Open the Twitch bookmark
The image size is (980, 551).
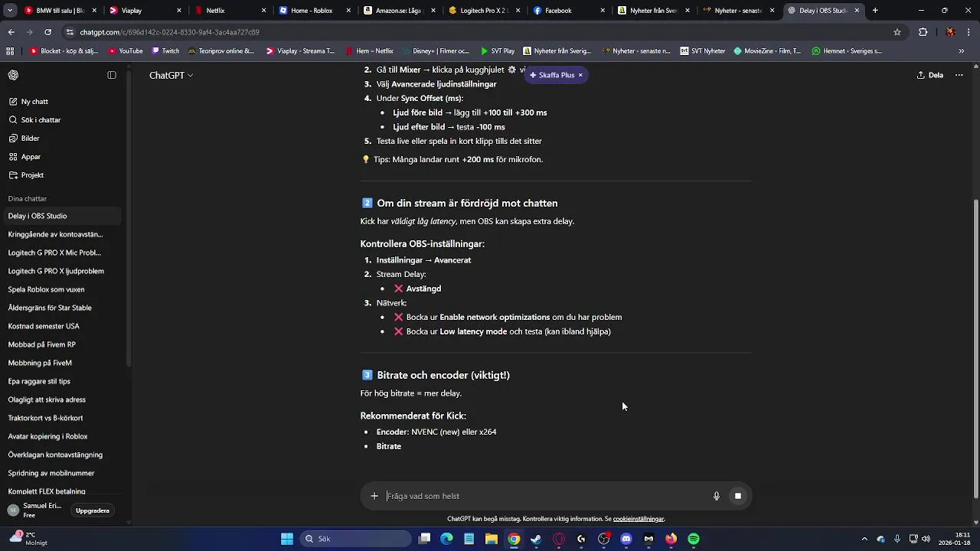tap(165, 51)
